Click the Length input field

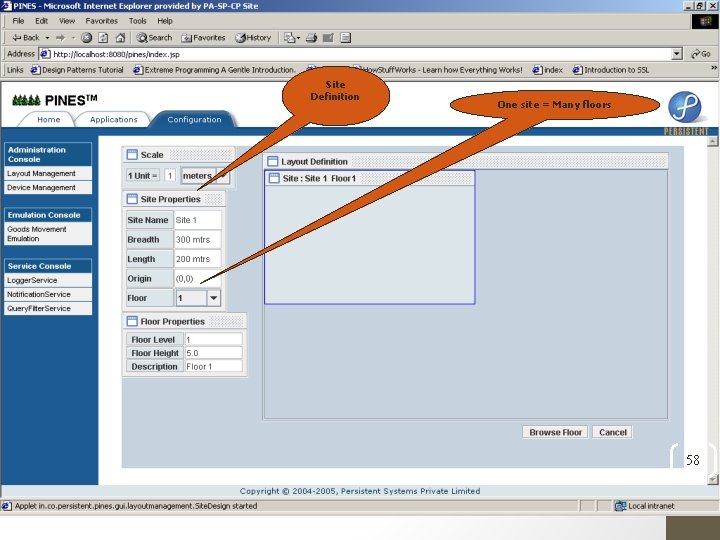198,259
